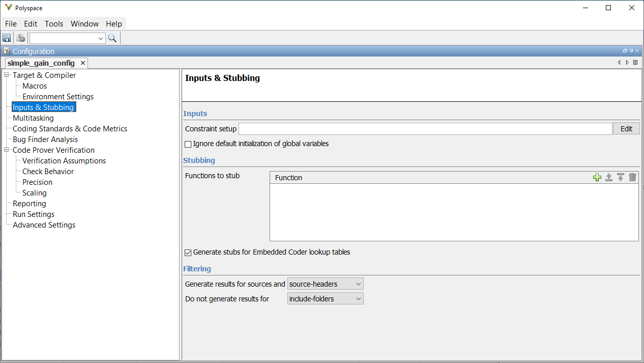Click the magnifying glass search icon
This screenshot has height=363, width=644.
point(112,38)
